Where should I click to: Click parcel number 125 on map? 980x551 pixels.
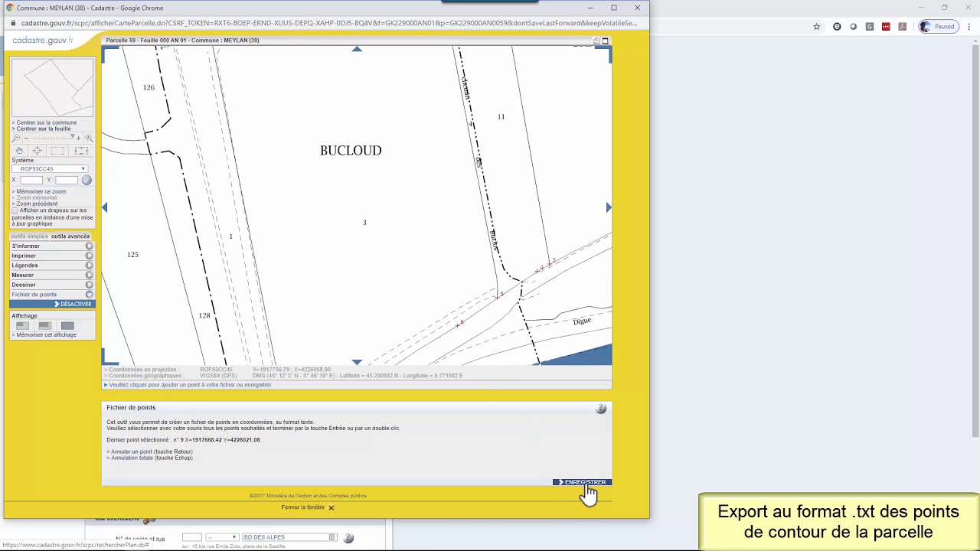pos(132,254)
